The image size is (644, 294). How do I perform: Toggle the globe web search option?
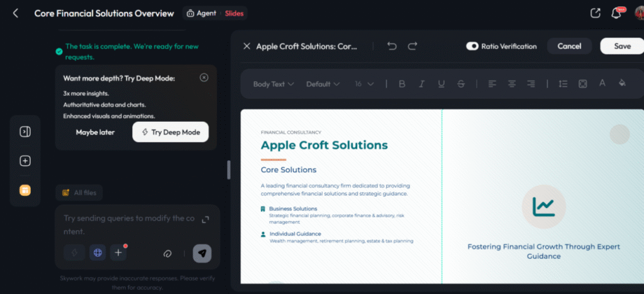(x=97, y=253)
